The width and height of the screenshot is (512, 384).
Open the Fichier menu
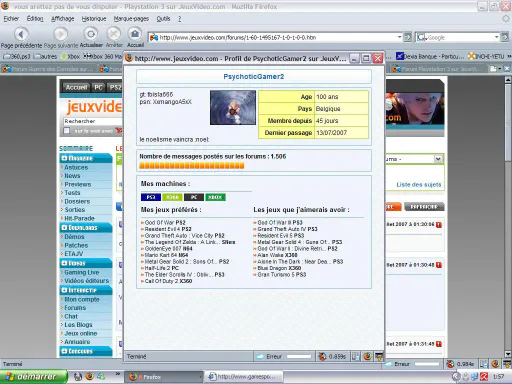click(x=11, y=19)
